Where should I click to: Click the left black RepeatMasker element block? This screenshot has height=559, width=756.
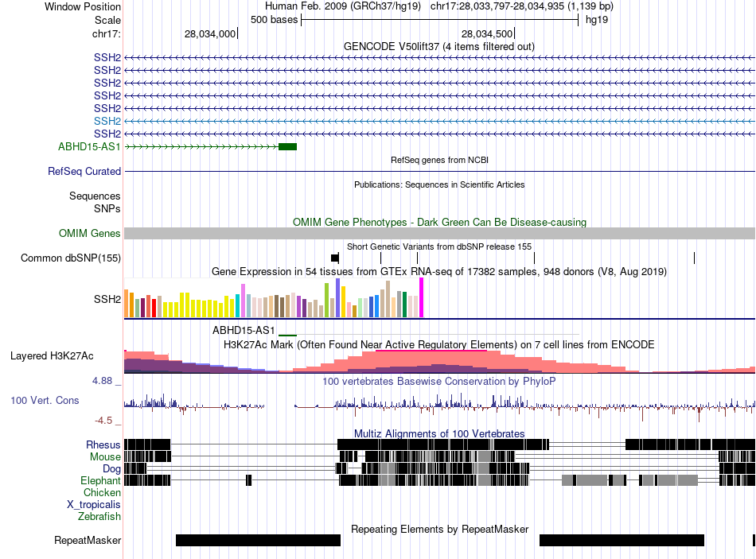[258, 540]
